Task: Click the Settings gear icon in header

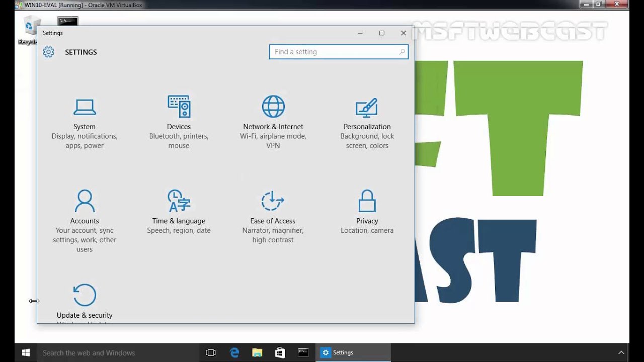Action: click(48, 52)
